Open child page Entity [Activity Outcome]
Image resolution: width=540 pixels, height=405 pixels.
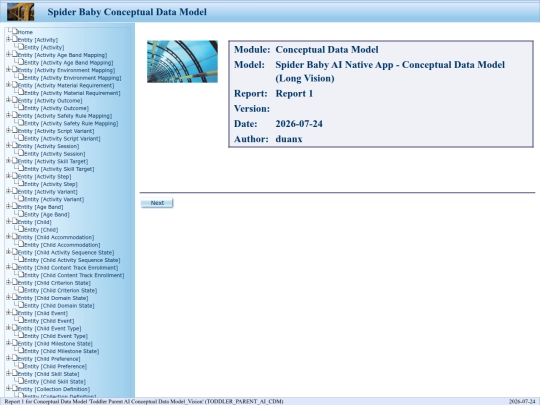click(x=56, y=108)
